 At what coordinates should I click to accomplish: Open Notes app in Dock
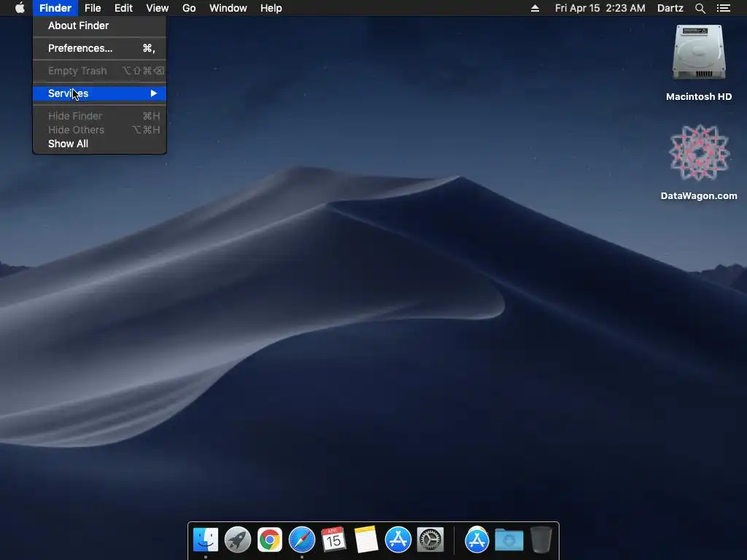pos(366,540)
